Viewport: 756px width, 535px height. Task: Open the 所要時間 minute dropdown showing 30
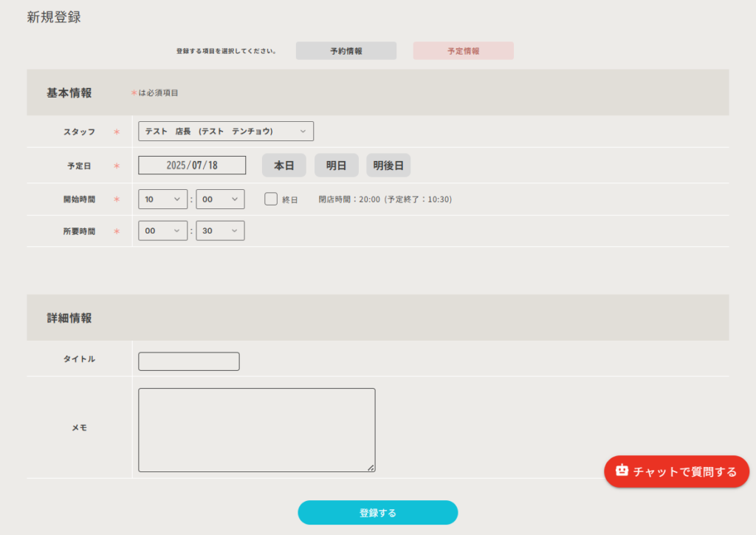[x=220, y=231]
